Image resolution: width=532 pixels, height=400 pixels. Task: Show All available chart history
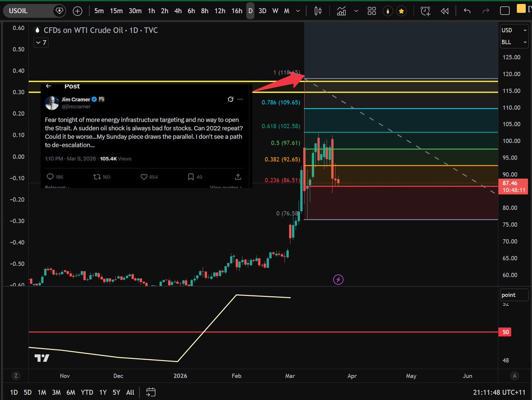(x=130, y=392)
